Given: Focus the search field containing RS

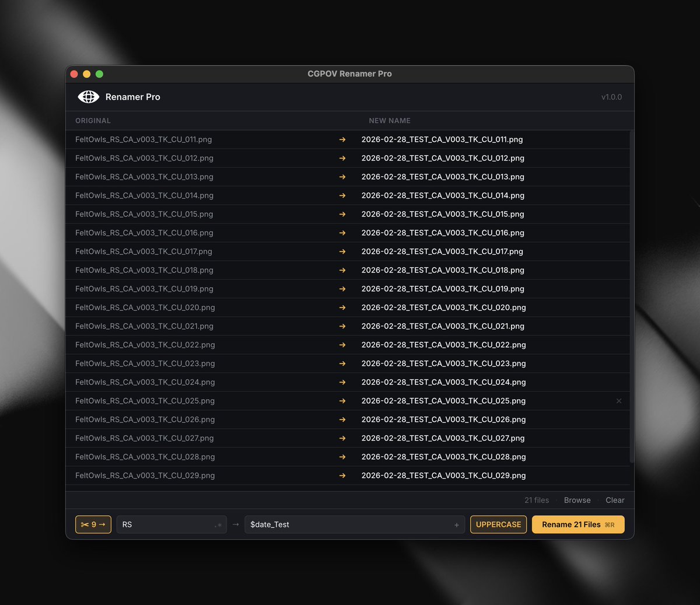Looking at the screenshot, I should pyautogui.click(x=171, y=524).
